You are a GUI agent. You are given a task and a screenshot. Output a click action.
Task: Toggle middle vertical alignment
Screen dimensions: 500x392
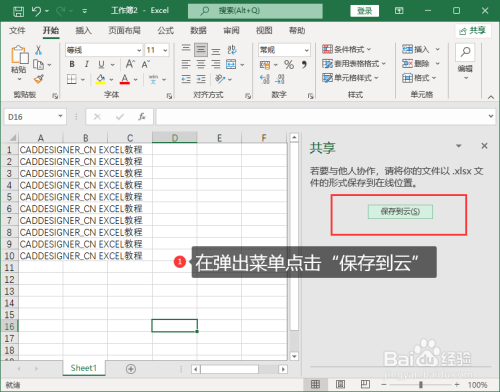(x=201, y=50)
